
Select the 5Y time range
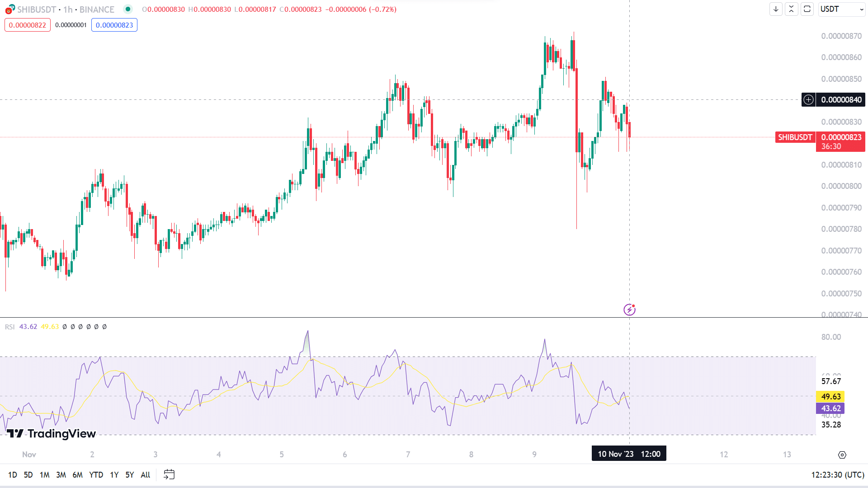click(130, 475)
